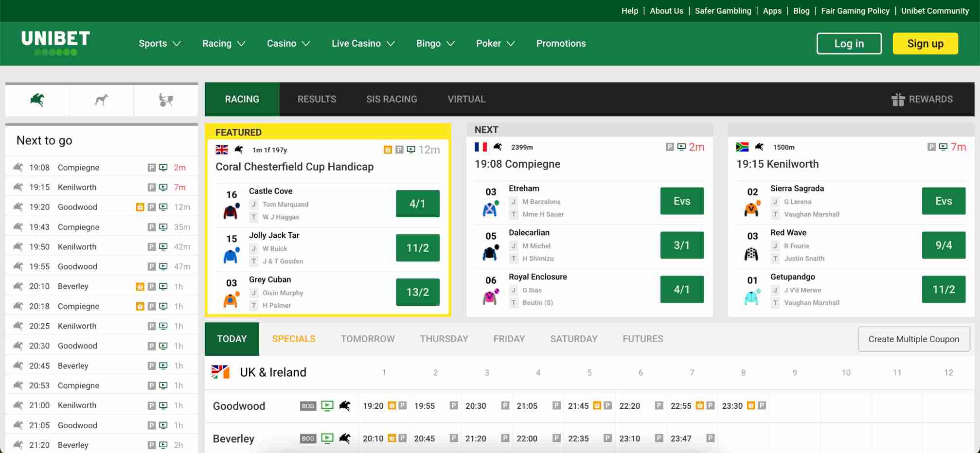The height and width of the screenshot is (453, 980).
Task: Click Grey Cuban jockey silks icon
Action: [x=231, y=300]
